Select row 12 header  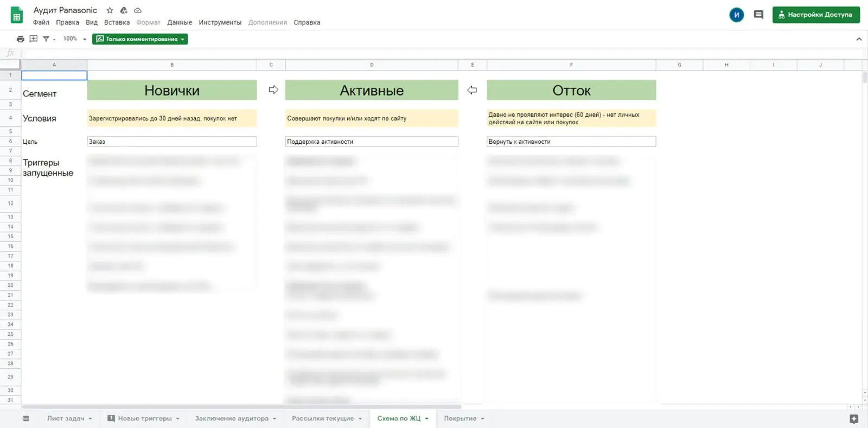tap(10, 203)
